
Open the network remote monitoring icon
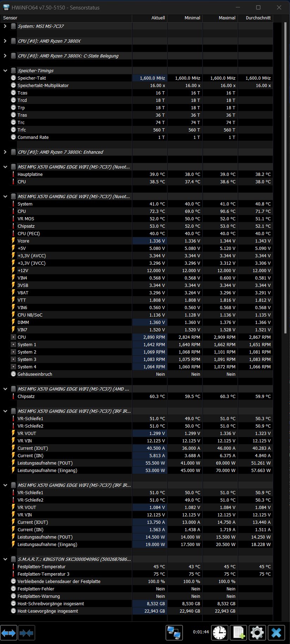pyautogui.click(x=174, y=633)
